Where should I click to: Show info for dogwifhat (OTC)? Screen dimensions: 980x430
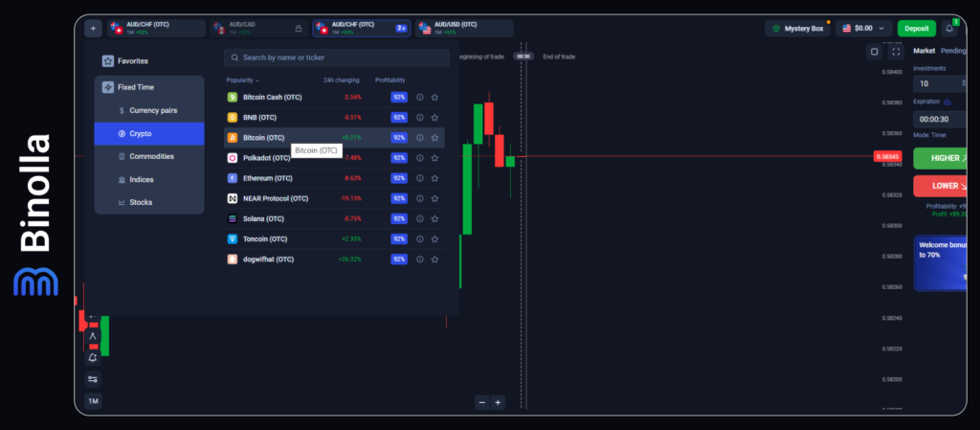[x=420, y=259]
